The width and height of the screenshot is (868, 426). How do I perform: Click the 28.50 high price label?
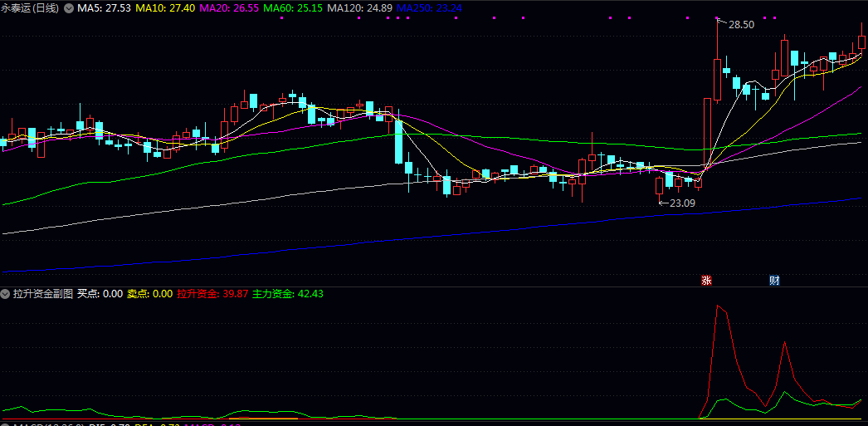[741, 25]
